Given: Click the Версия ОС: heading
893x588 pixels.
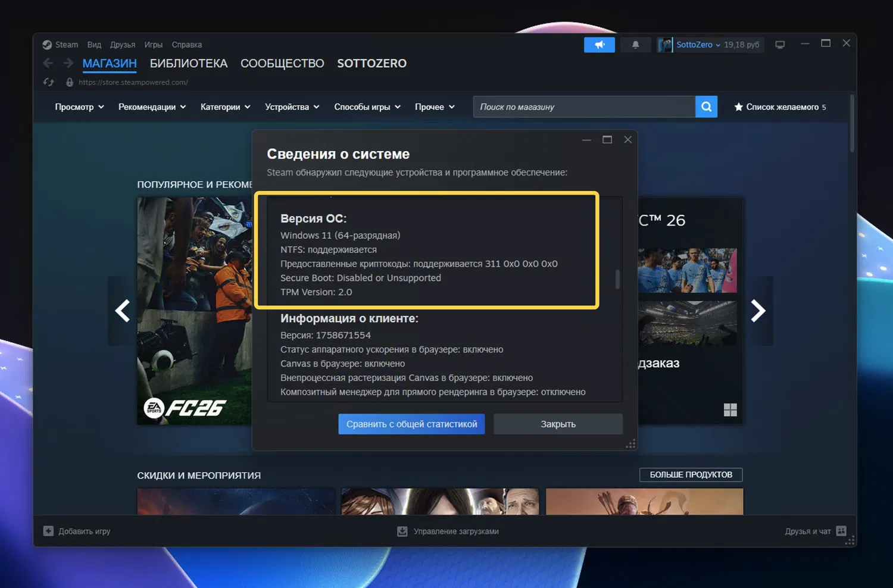Looking at the screenshot, I should pyautogui.click(x=314, y=218).
